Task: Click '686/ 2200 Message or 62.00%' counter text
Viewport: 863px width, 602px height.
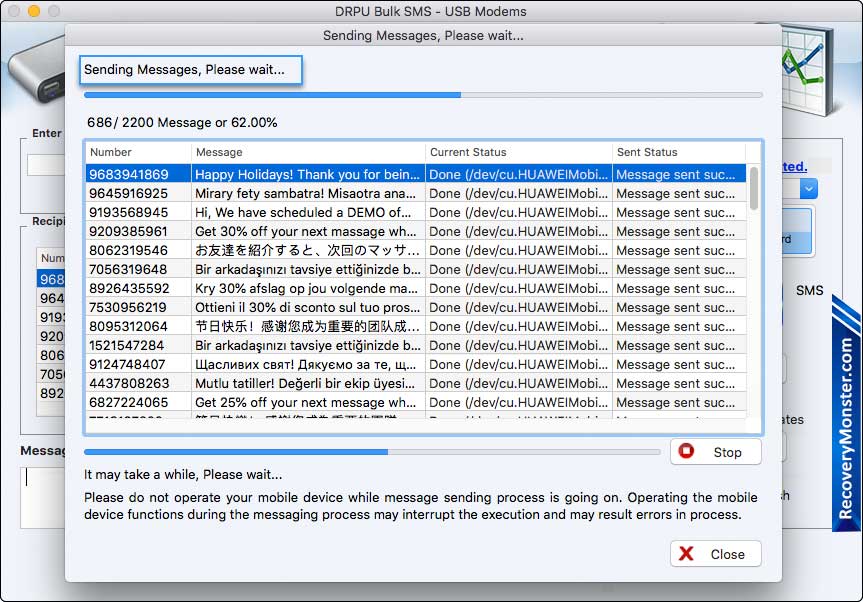Action: [182, 123]
